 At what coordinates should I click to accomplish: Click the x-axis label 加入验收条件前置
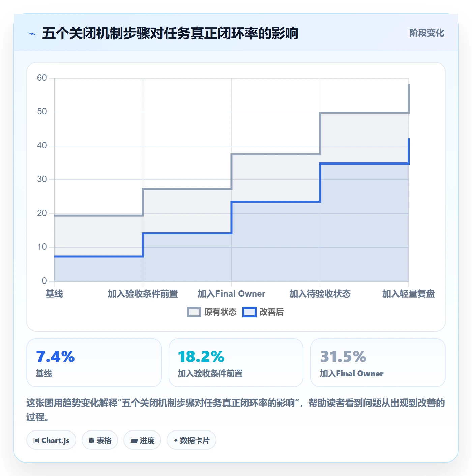[143, 294]
